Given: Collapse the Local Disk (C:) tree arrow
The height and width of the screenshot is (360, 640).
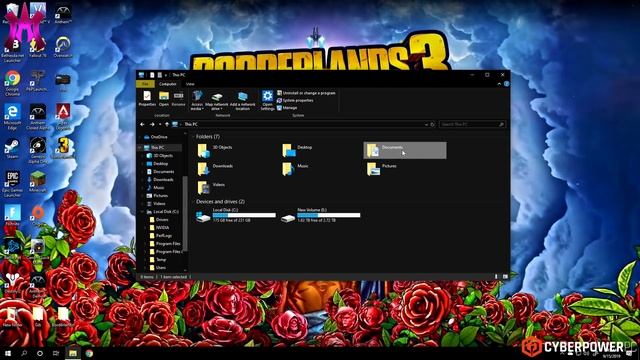Looking at the screenshot, I should tap(143, 212).
